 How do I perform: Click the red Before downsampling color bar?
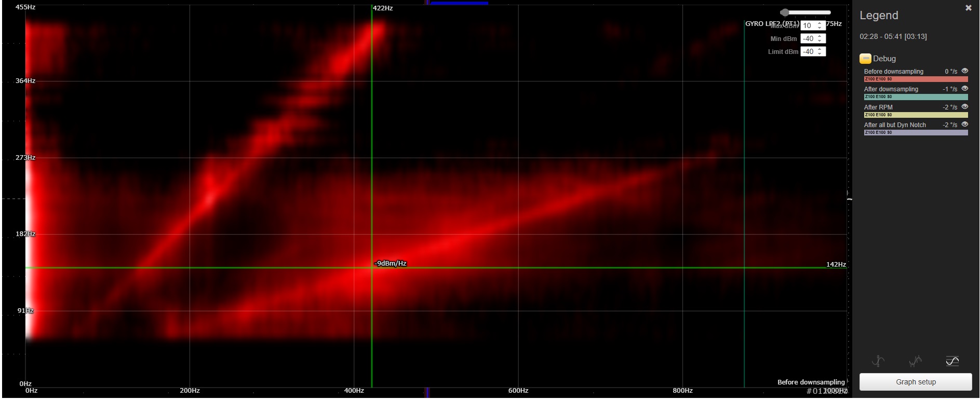pyautogui.click(x=916, y=79)
